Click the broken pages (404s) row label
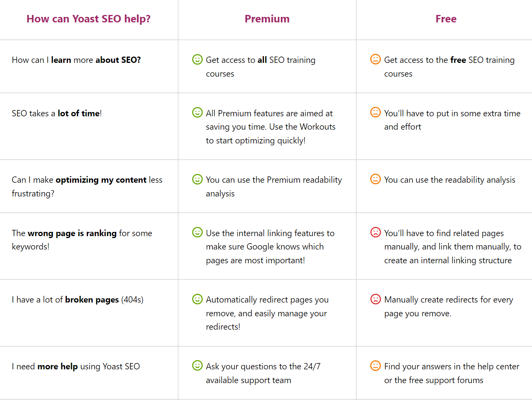This screenshot has height=400, width=532. (x=77, y=300)
